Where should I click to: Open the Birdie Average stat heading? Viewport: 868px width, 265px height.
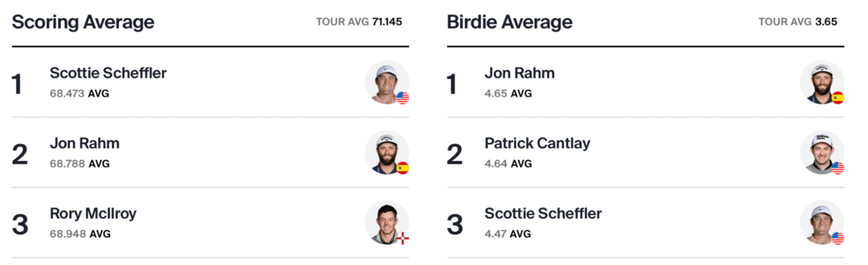[x=509, y=22]
